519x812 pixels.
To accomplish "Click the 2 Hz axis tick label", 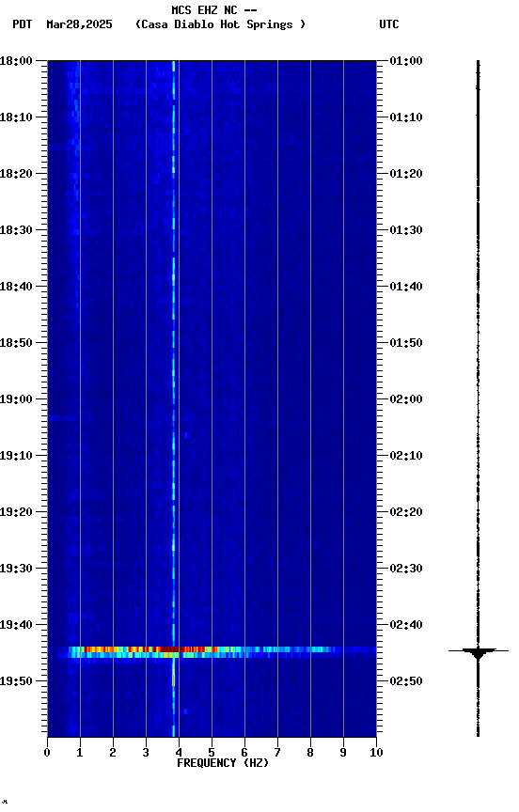I will [113, 753].
